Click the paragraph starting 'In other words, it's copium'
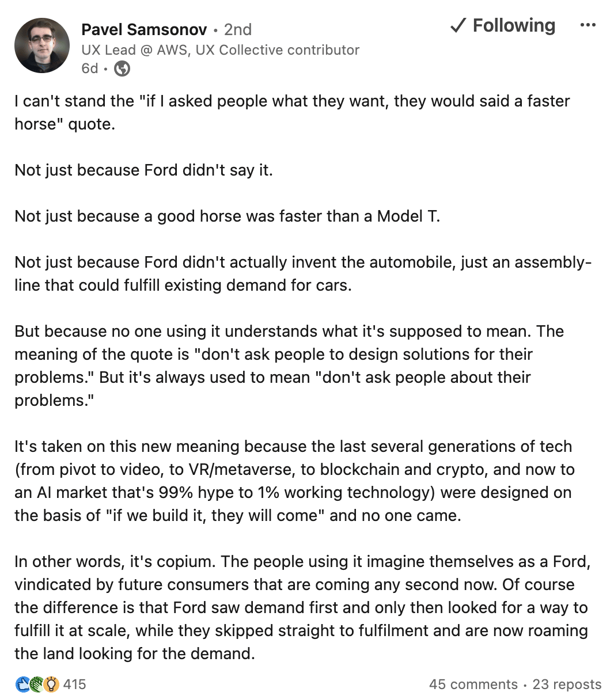 (302, 607)
